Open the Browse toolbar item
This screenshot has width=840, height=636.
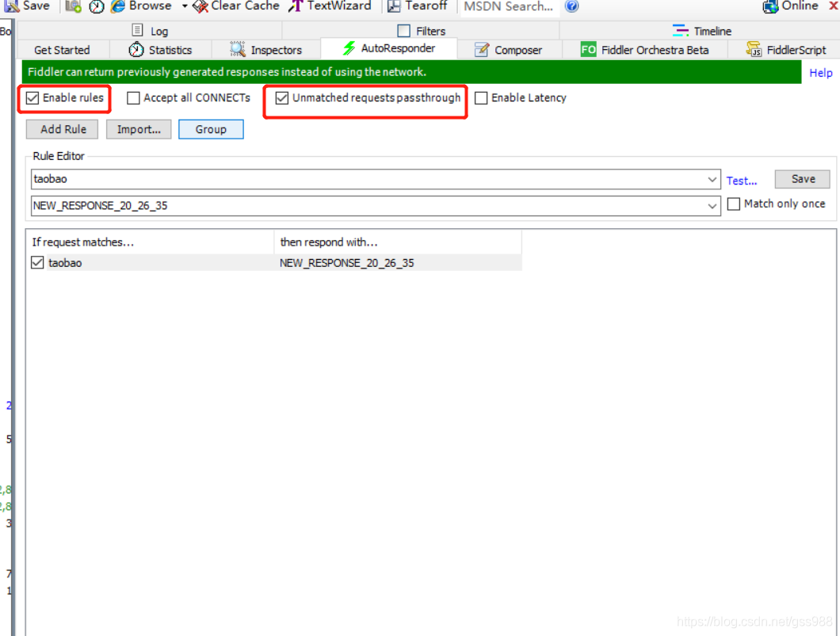pyautogui.click(x=141, y=6)
